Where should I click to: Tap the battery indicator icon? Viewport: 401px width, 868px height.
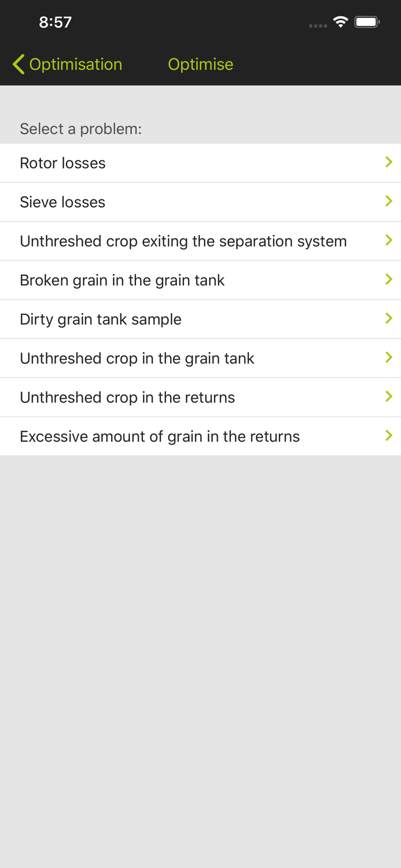(367, 23)
